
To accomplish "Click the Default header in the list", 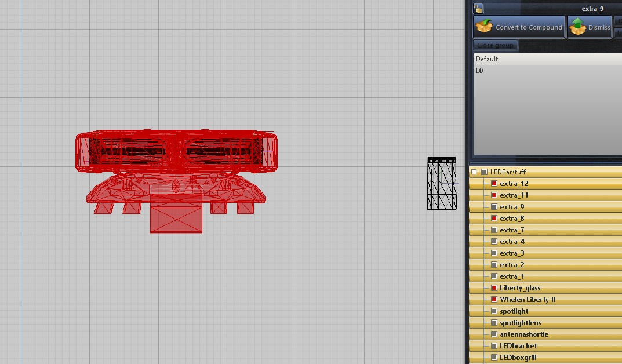I will tap(487, 59).
